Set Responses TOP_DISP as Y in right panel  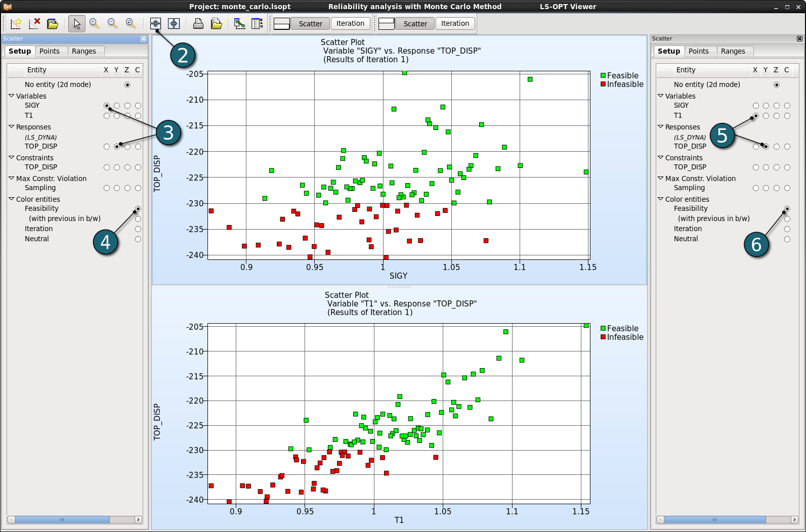766,147
